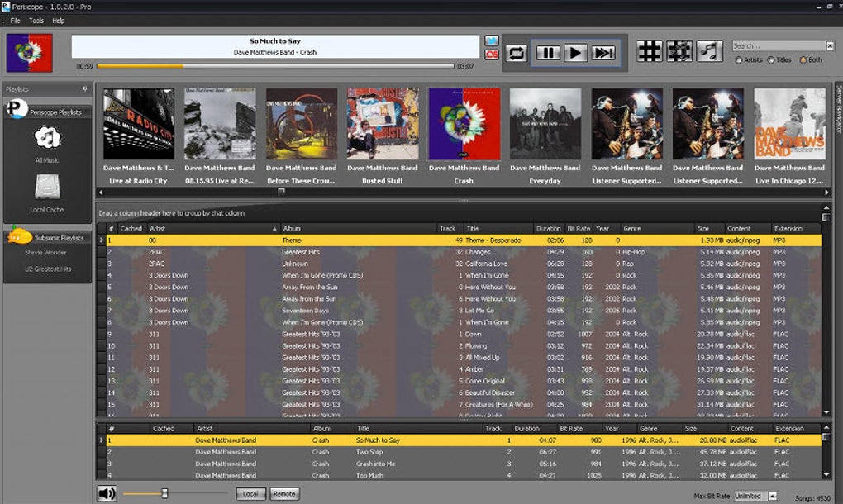Click the Subsonic yellow submarine icon

click(19, 235)
